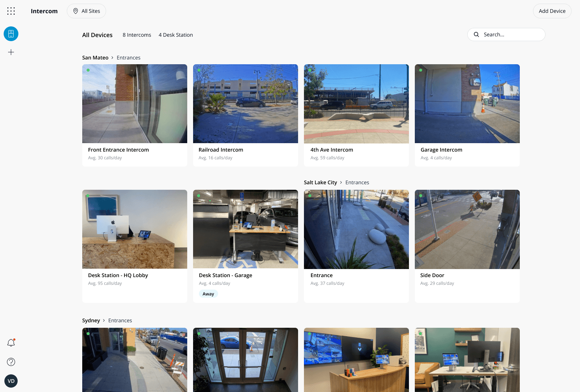Screen dimensions: 580x392
Task: Open Sydney sidewalk camera thumbnail
Action: pyautogui.click(x=135, y=360)
